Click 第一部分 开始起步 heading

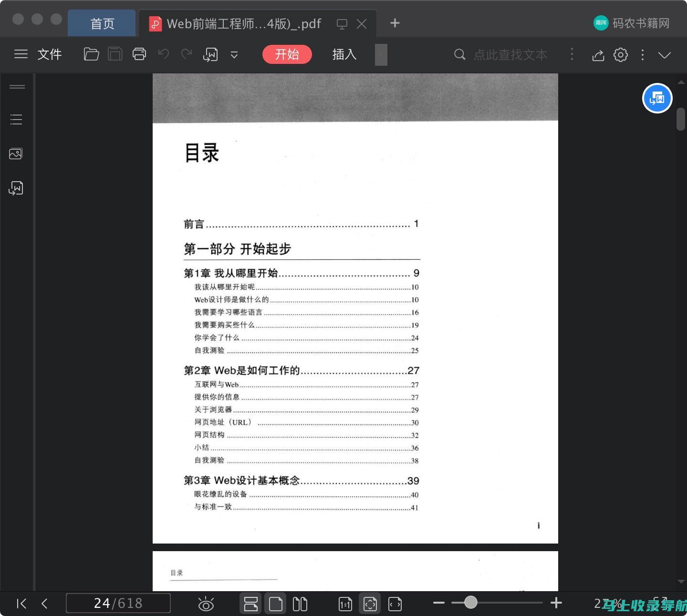pyautogui.click(x=237, y=249)
